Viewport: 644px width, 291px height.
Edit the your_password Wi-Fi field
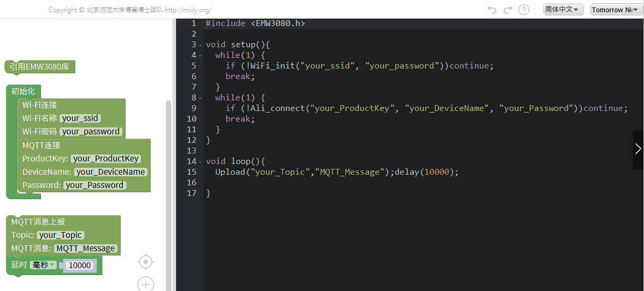click(x=91, y=132)
